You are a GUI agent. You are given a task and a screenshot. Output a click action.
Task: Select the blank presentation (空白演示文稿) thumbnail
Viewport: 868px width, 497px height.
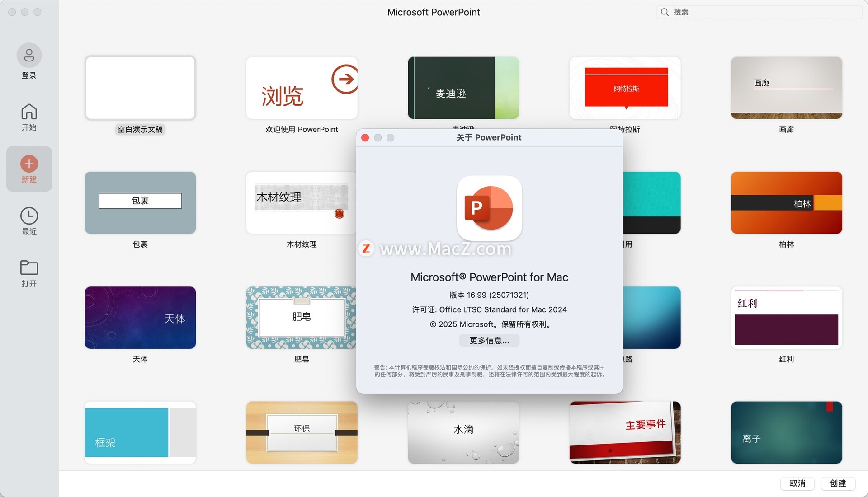(140, 88)
